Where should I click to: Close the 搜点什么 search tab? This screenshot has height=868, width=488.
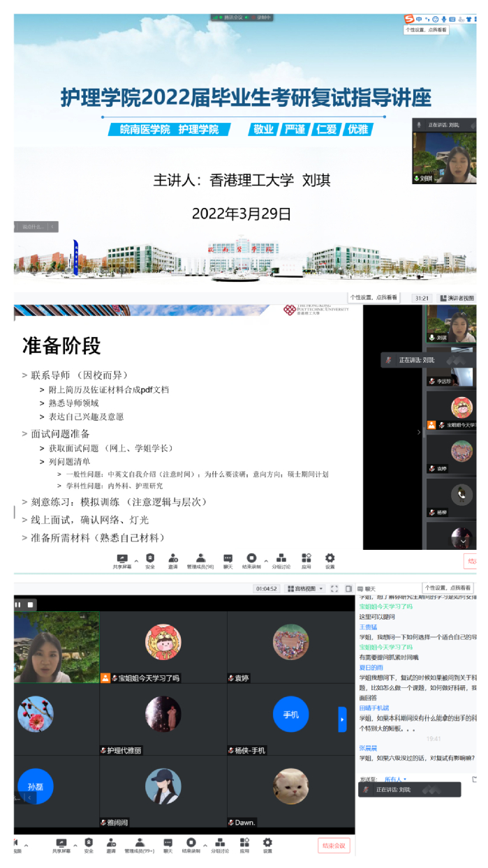pos(52,227)
